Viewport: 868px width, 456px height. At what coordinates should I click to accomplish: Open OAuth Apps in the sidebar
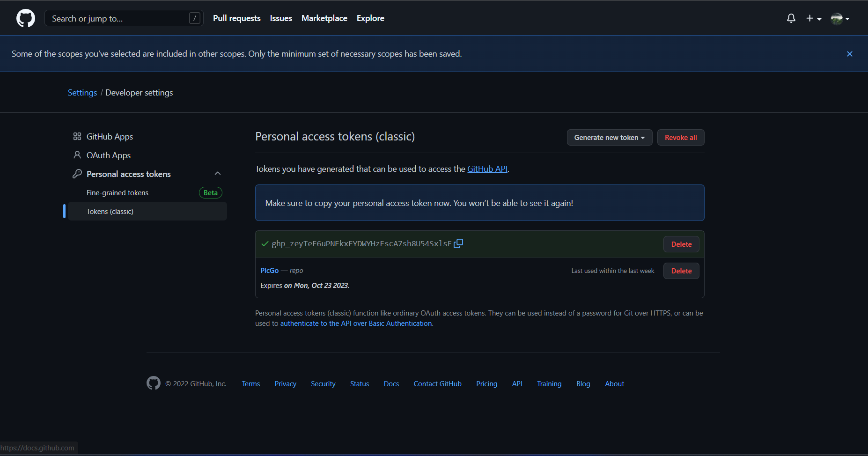click(x=109, y=155)
